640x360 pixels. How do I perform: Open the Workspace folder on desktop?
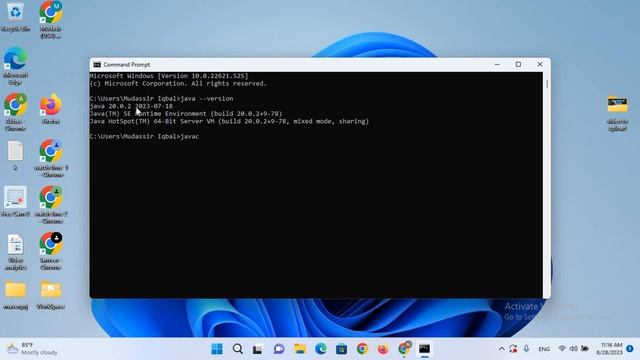pos(51,295)
